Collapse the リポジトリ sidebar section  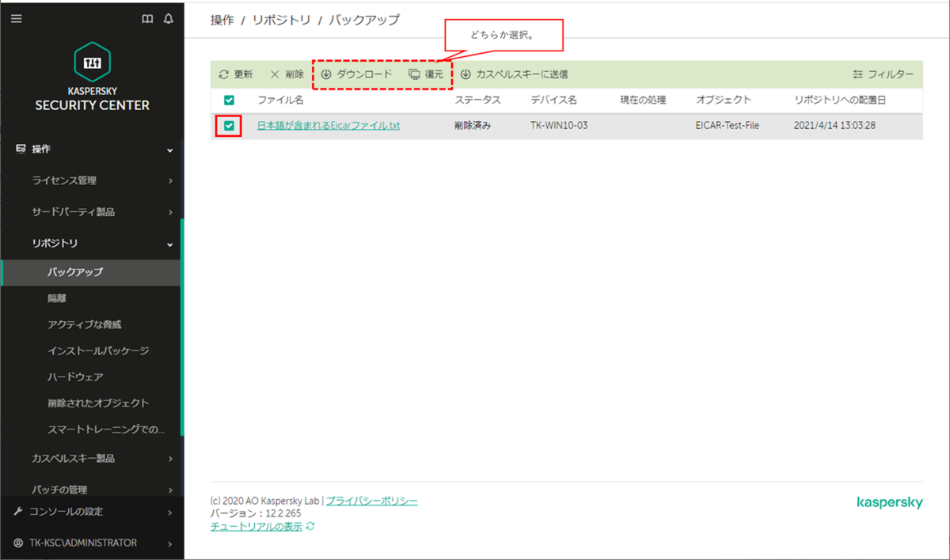click(169, 244)
